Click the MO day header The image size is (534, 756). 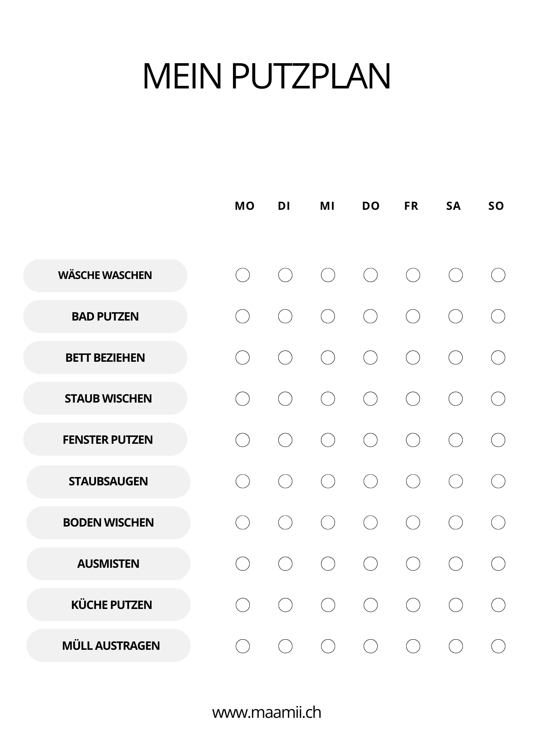245,206
